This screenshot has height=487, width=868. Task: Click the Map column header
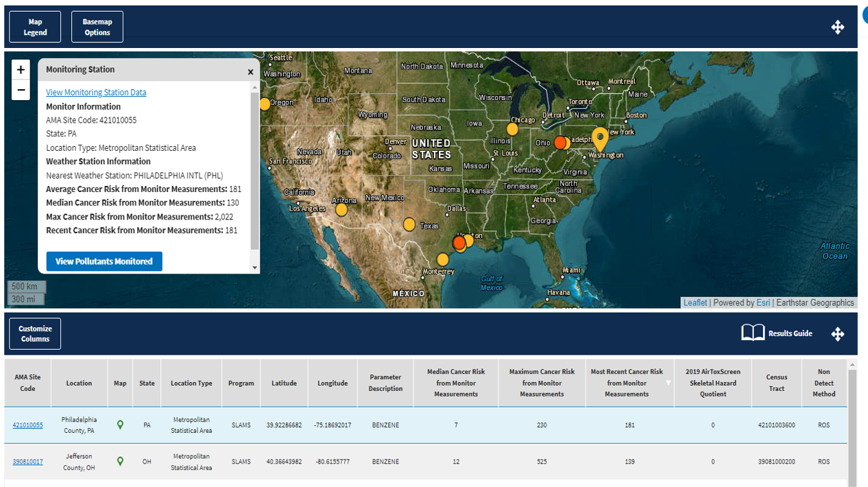click(x=120, y=383)
